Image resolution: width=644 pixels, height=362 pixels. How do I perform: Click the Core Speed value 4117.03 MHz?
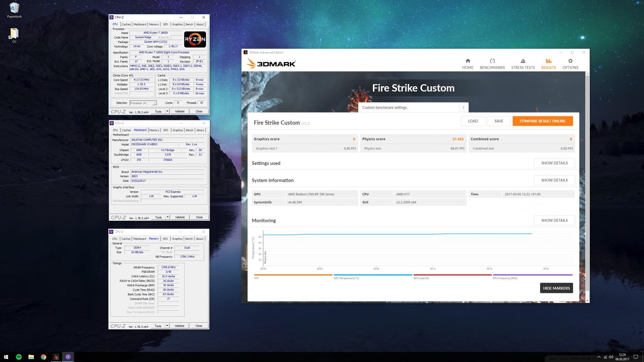[141, 80]
